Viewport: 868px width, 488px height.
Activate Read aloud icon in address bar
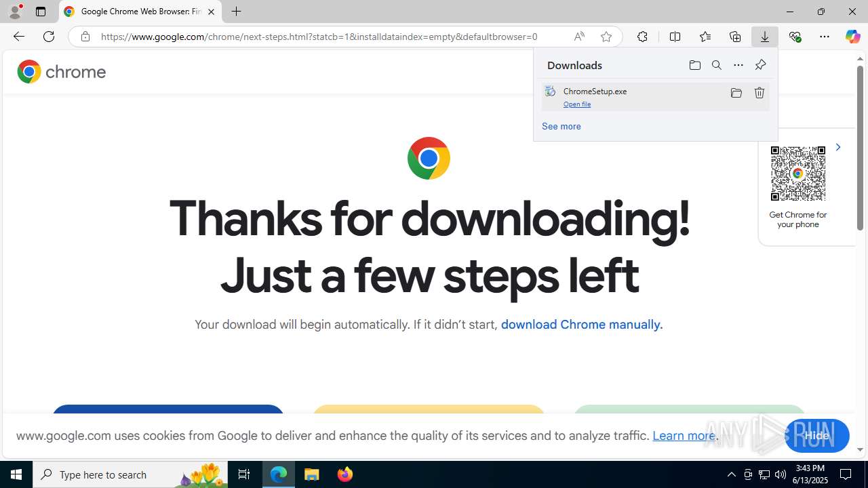point(579,37)
